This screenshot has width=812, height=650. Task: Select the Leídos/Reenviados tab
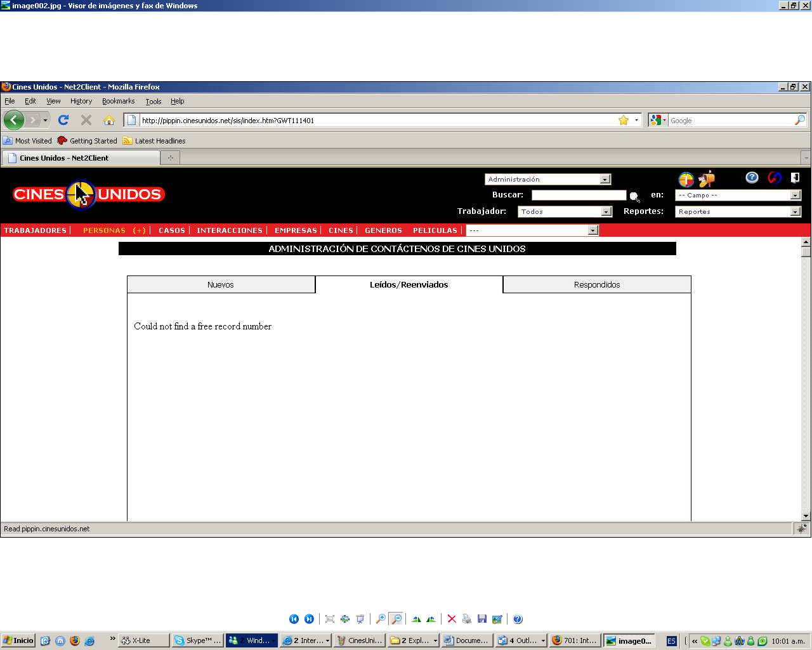(409, 284)
